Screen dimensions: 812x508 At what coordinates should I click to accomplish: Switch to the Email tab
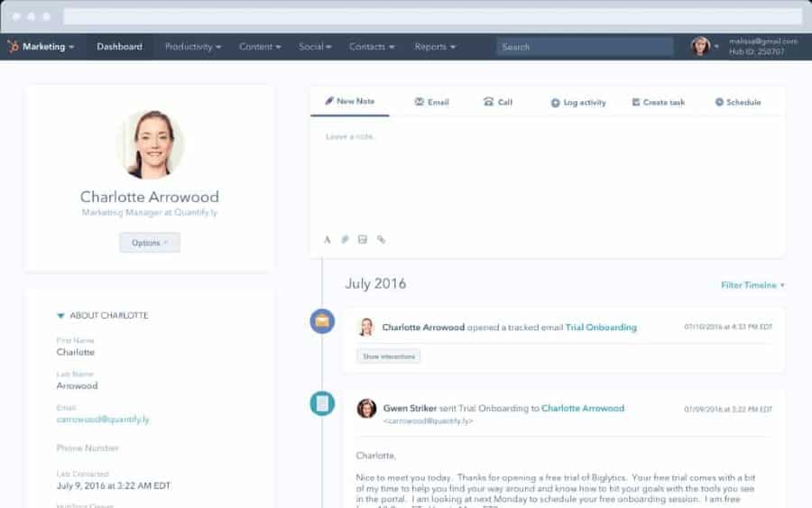tap(432, 102)
